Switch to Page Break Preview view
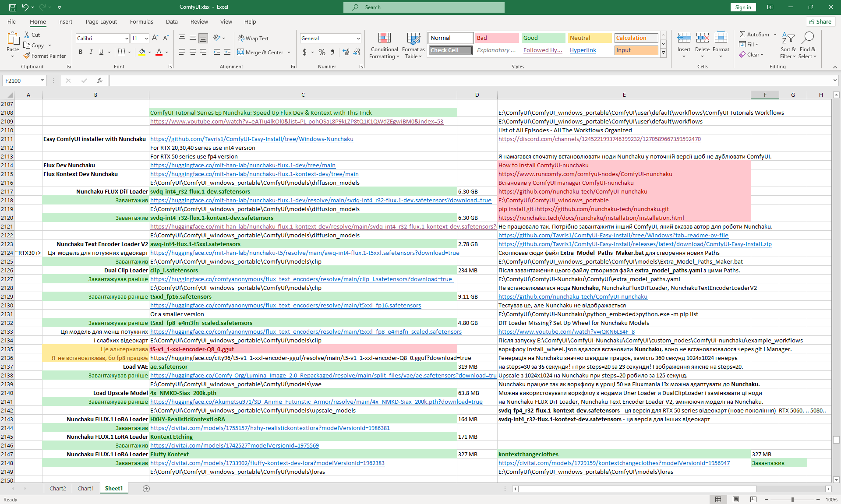This screenshot has height=504, width=841. 753,500
